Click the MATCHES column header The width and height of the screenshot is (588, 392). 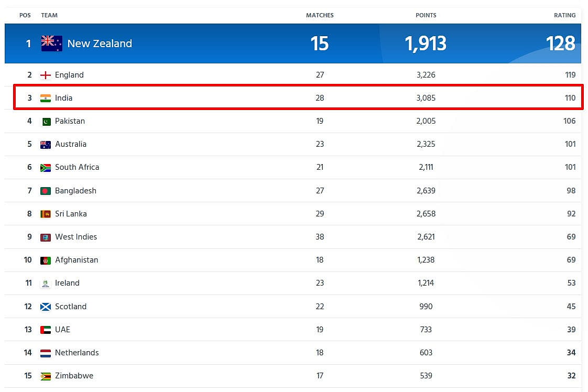click(x=320, y=15)
